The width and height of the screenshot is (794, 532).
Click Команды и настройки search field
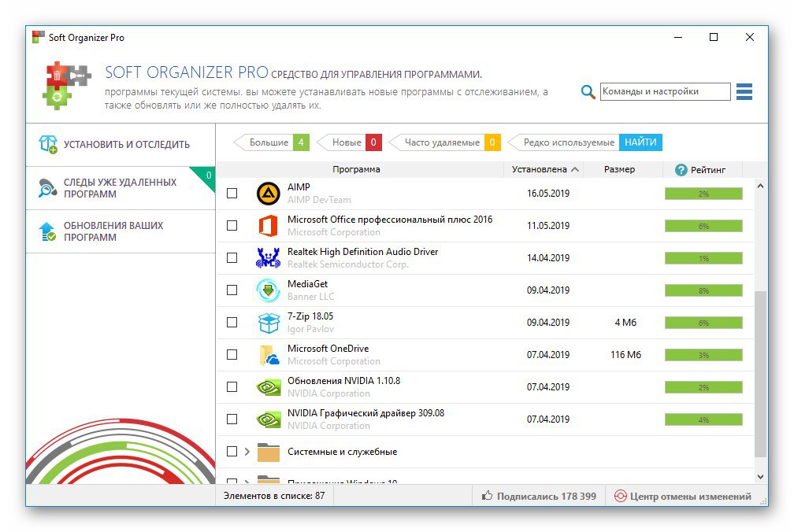pyautogui.click(x=665, y=91)
